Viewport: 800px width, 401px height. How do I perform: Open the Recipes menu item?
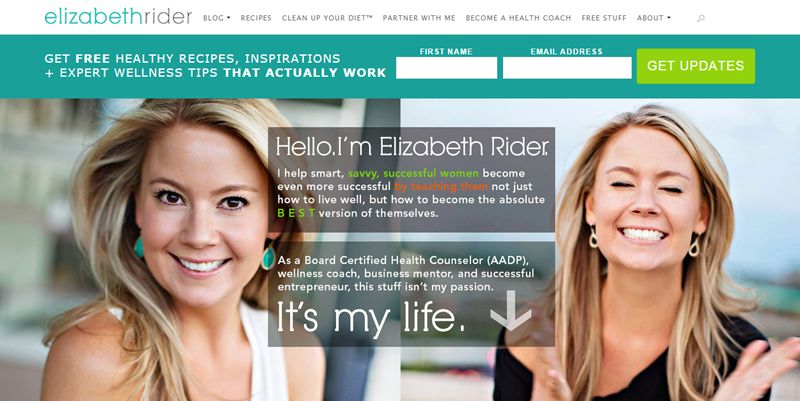pos(256,18)
